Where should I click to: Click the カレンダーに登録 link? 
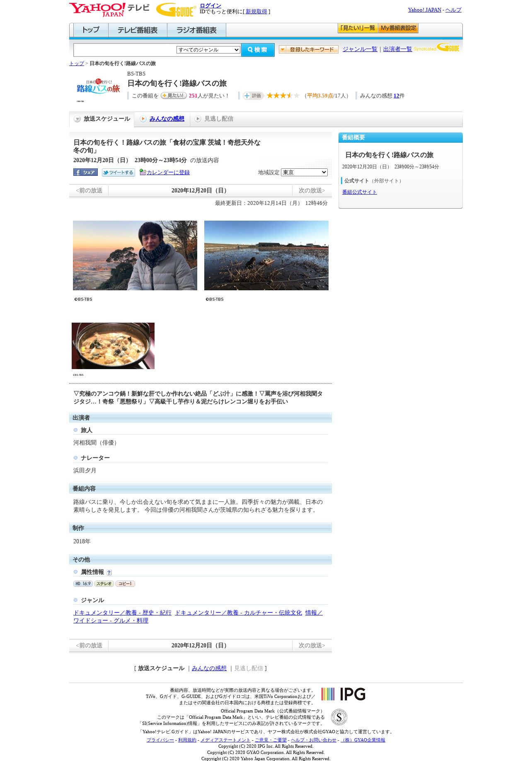click(x=168, y=173)
